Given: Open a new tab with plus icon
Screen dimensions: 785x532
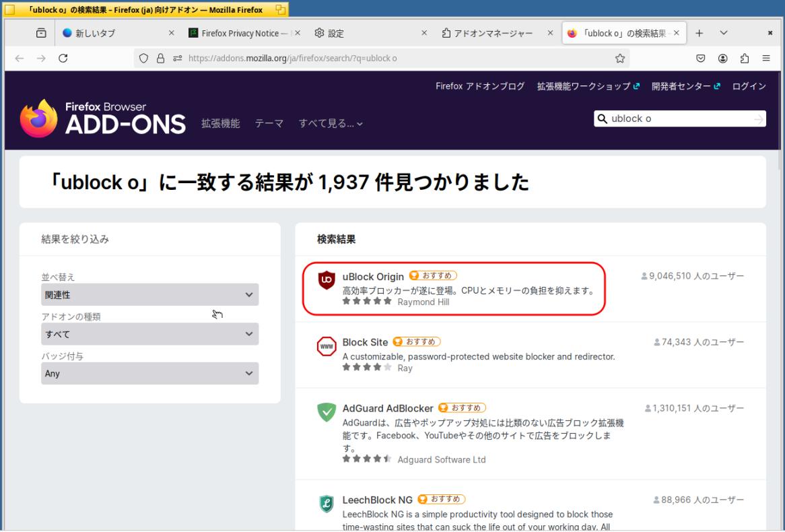Looking at the screenshot, I should click(x=699, y=33).
